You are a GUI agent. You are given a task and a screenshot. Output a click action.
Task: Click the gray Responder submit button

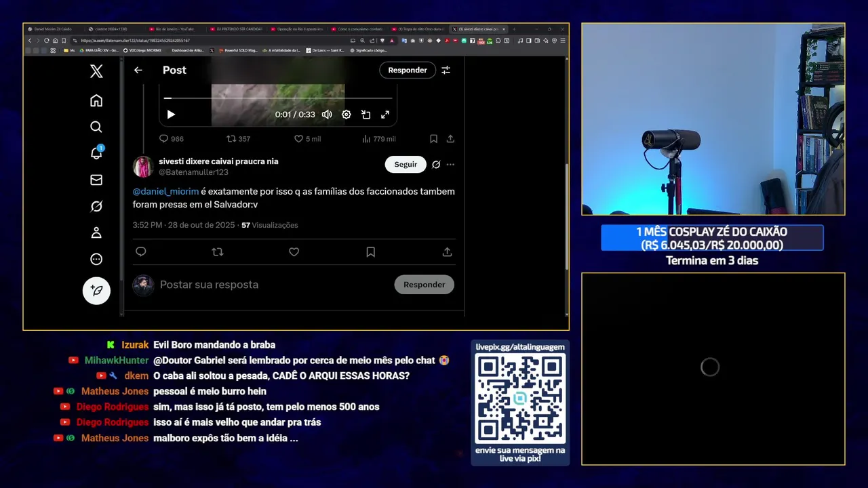[425, 285]
